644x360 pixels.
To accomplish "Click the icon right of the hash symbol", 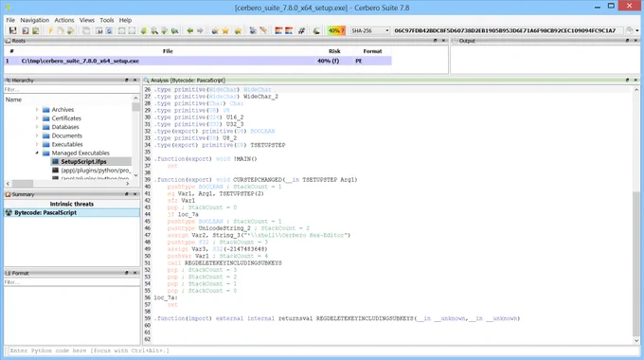I will [315, 30].
